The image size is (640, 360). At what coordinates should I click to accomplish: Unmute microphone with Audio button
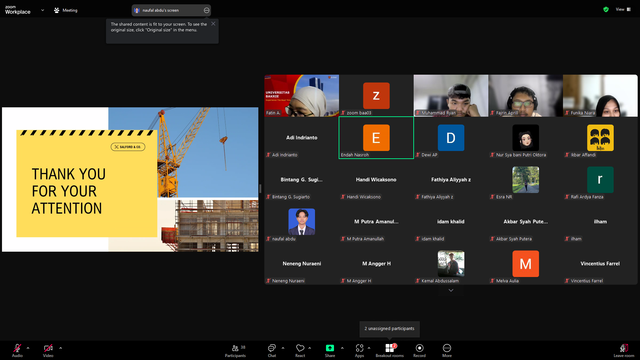17,350
